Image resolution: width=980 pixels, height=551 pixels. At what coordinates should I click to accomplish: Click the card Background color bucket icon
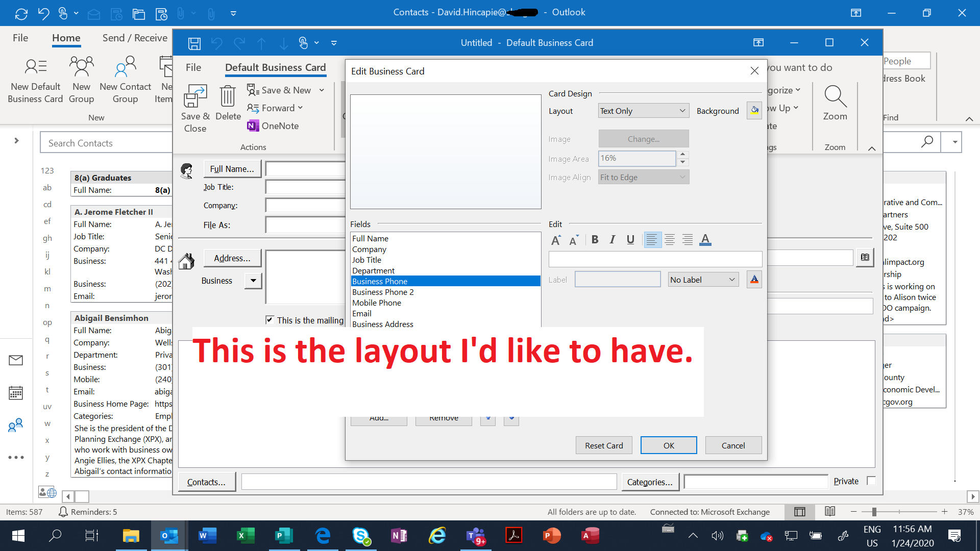pos(754,110)
